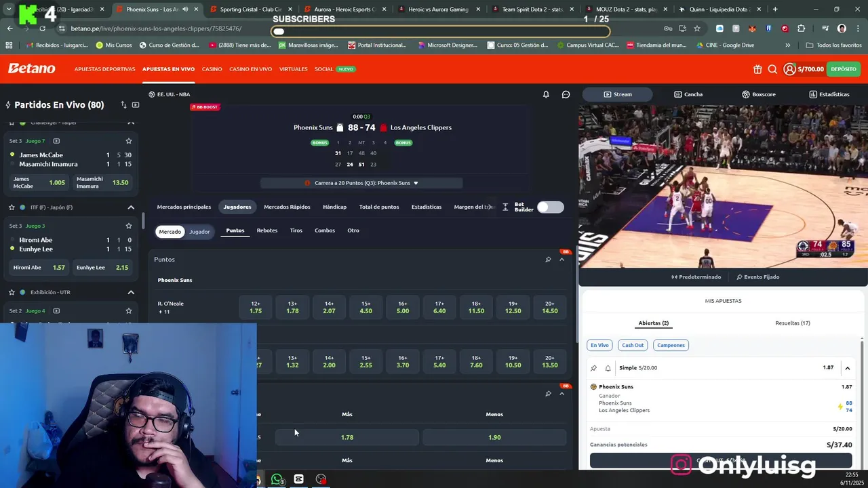Image resolution: width=868 pixels, height=488 pixels.
Task: Open the gift promotions icon
Action: click(x=757, y=69)
